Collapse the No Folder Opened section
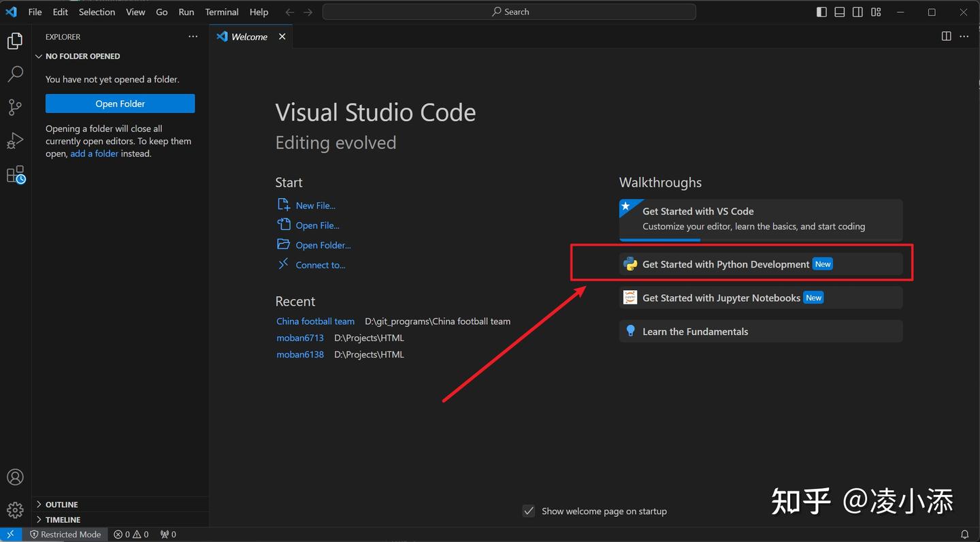 click(82, 57)
